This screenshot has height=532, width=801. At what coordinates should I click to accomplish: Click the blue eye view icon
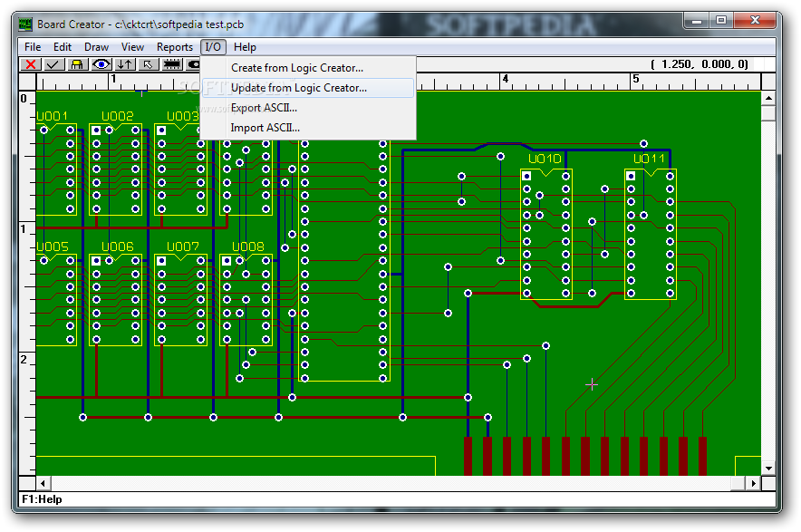click(101, 64)
